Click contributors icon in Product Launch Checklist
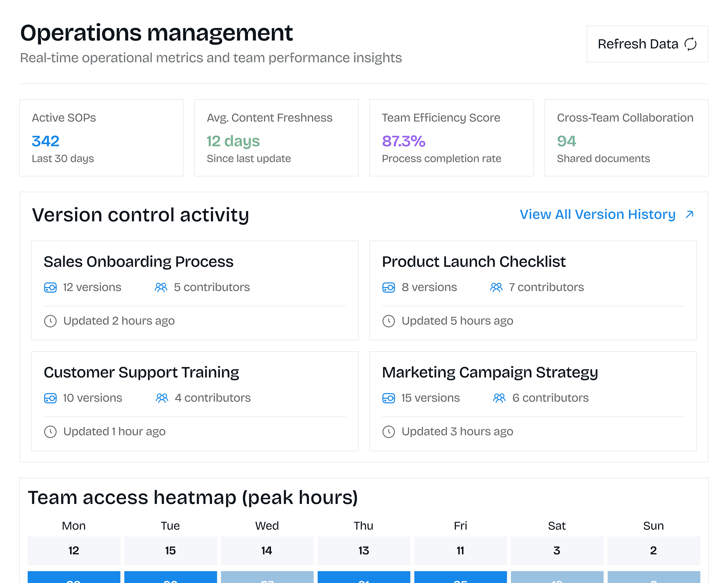The width and height of the screenshot is (728, 583). point(496,288)
